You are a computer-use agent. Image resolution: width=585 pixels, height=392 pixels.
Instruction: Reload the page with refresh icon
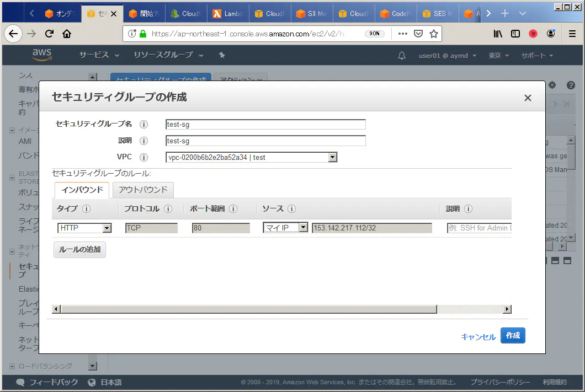[49, 34]
